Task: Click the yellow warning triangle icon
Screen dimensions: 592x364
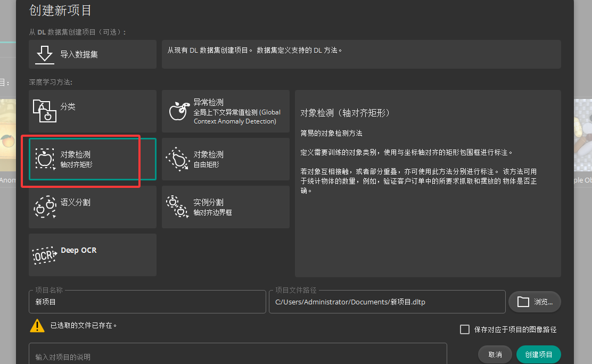Action: [x=37, y=325]
